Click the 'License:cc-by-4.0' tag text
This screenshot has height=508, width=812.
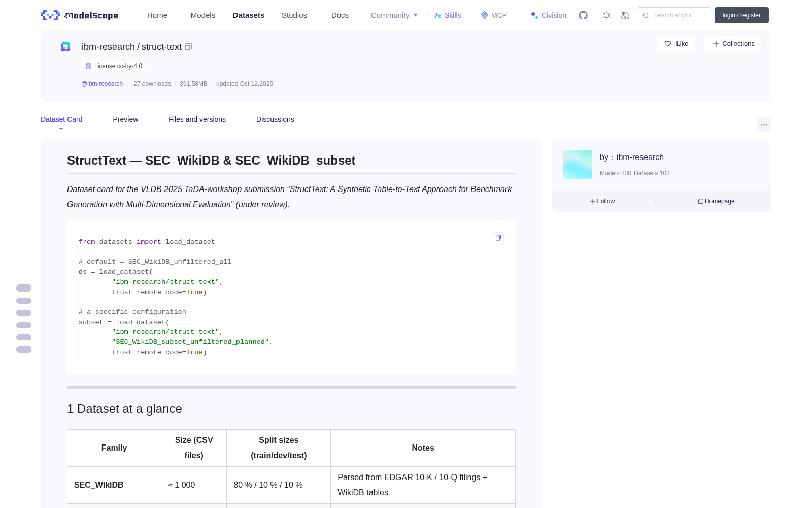click(118, 66)
